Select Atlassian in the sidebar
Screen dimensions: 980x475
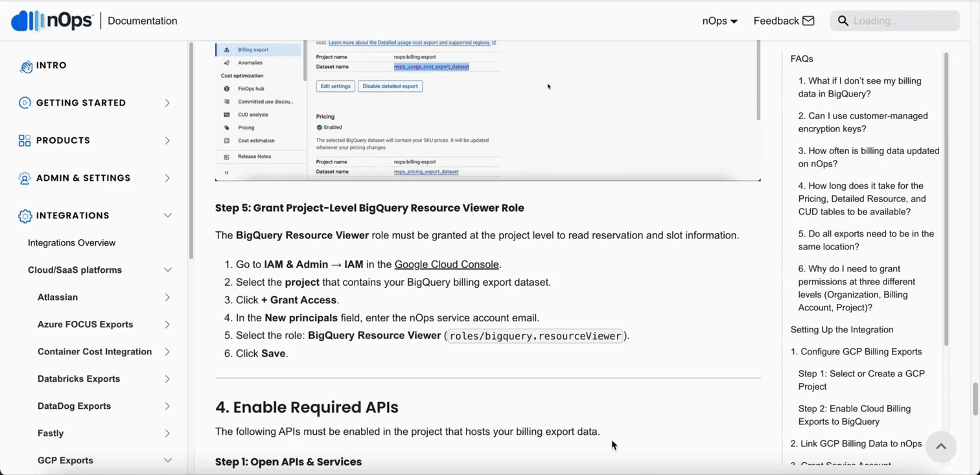coord(57,297)
